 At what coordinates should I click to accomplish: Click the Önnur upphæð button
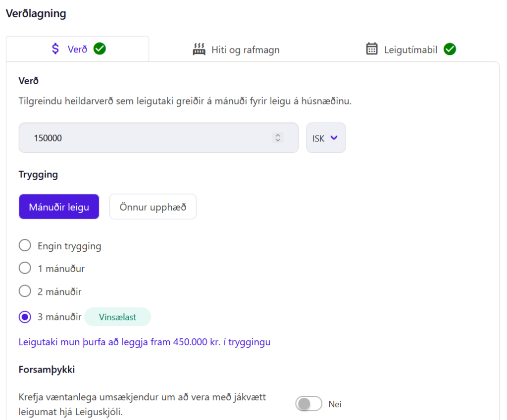point(152,207)
